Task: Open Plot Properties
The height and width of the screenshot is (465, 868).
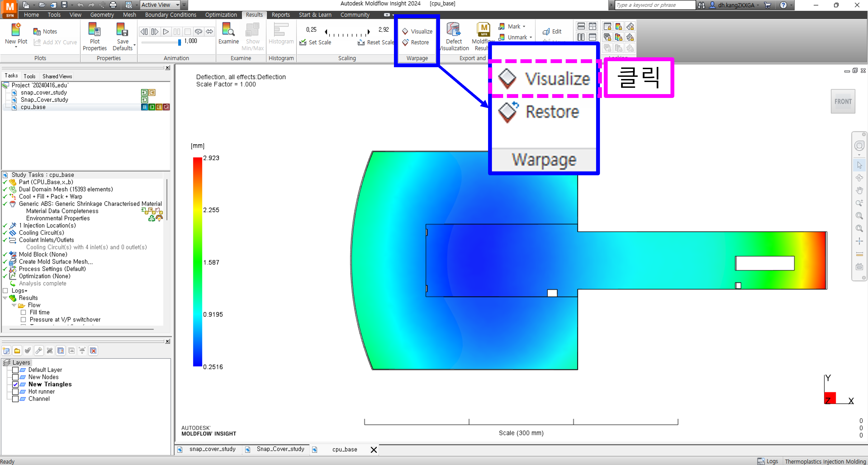Action: pos(95,36)
